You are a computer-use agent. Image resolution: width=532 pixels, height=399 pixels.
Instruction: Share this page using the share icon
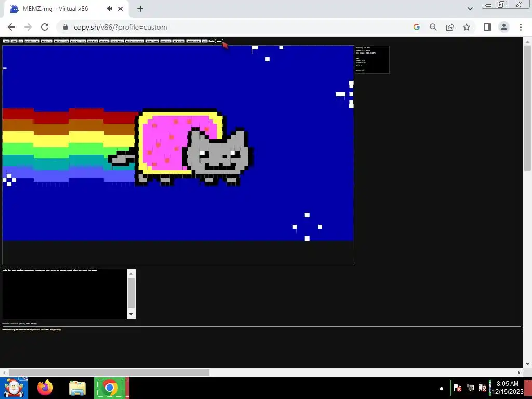pos(450,27)
